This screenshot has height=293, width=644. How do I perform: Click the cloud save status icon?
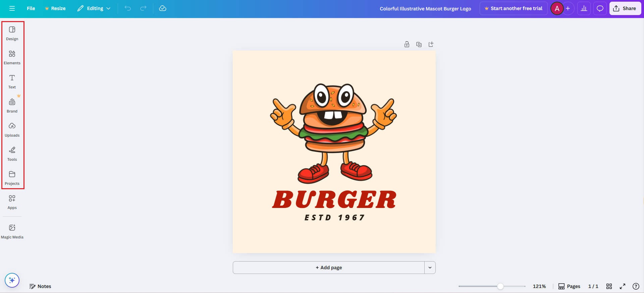163,8
